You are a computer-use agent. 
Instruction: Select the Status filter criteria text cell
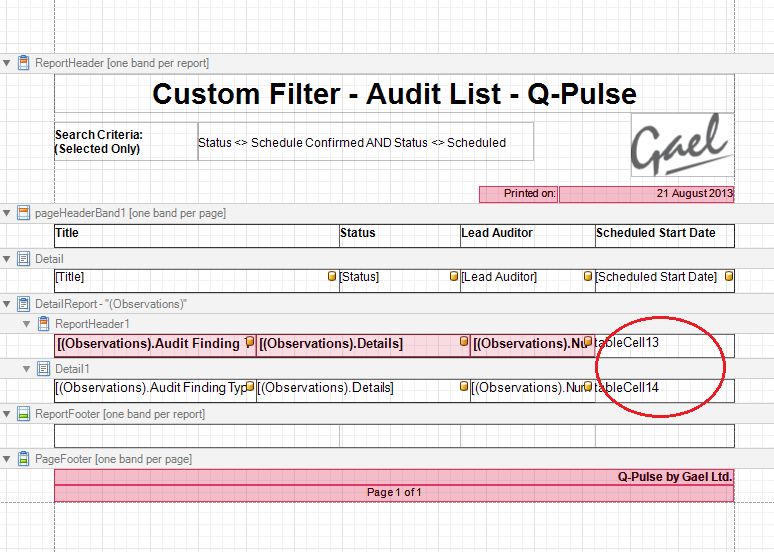click(x=366, y=142)
